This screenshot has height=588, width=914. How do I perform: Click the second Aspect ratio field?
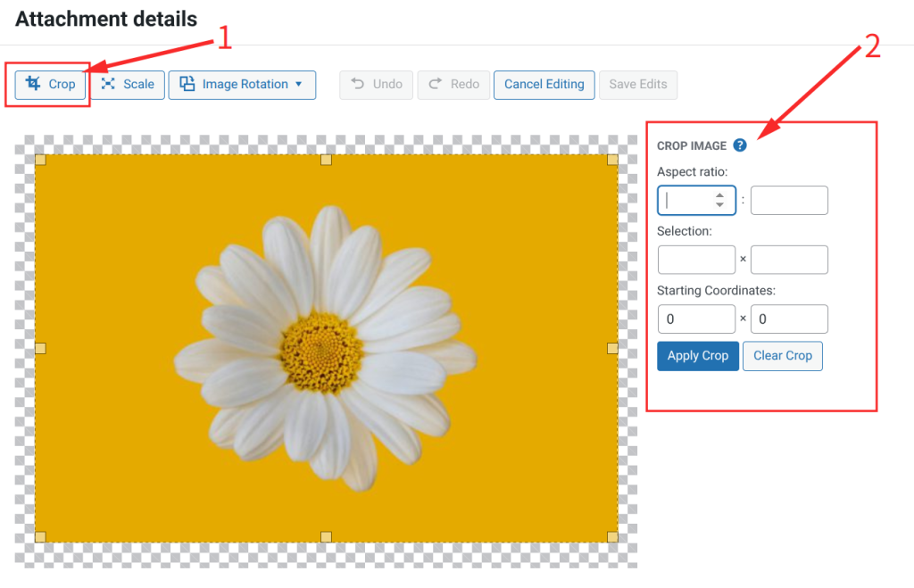pyautogui.click(x=789, y=201)
